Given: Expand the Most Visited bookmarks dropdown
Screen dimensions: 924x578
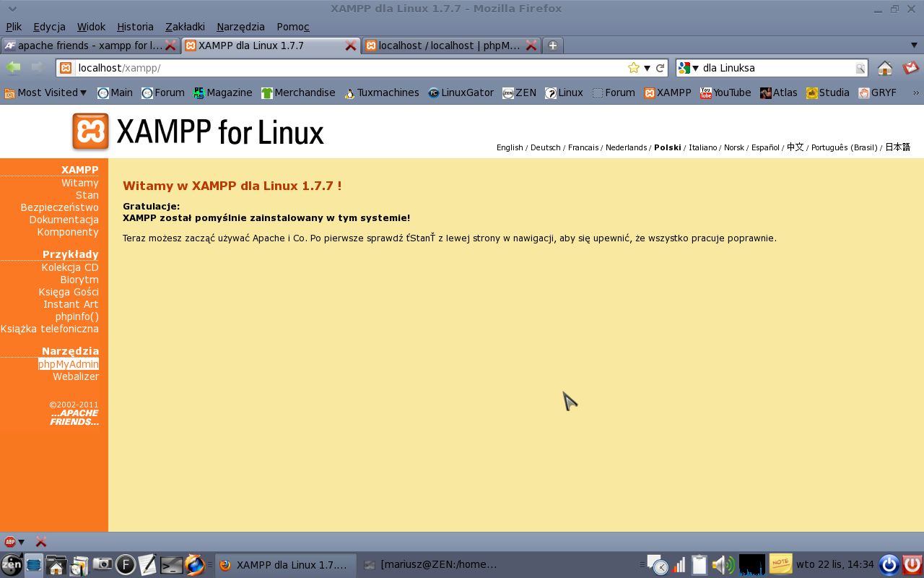Looking at the screenshot, I should [45, 92].
